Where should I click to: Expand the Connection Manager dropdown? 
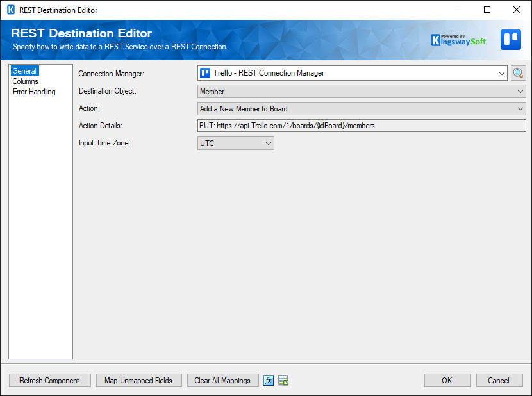pyautogui.click(x=501, y=73)
